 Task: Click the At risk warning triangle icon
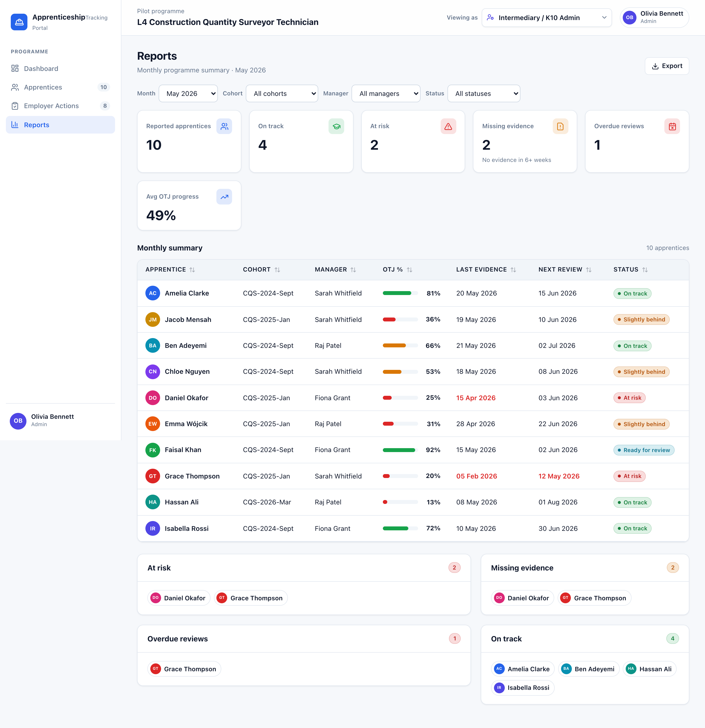[x=448, y=126]
